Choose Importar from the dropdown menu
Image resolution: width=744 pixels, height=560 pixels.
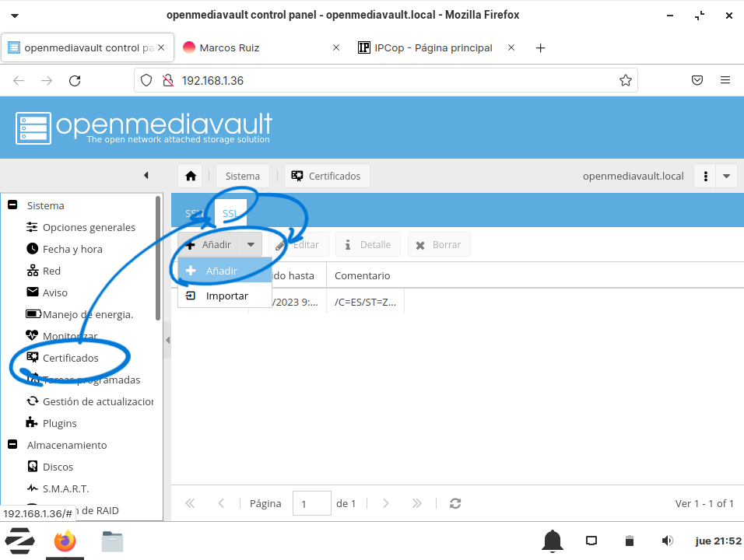click(x=226, y=296)
